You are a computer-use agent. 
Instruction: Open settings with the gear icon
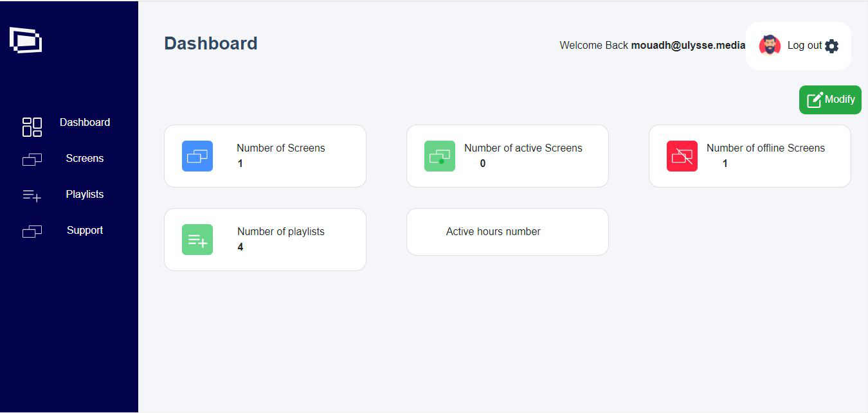(x=831, y=46)
